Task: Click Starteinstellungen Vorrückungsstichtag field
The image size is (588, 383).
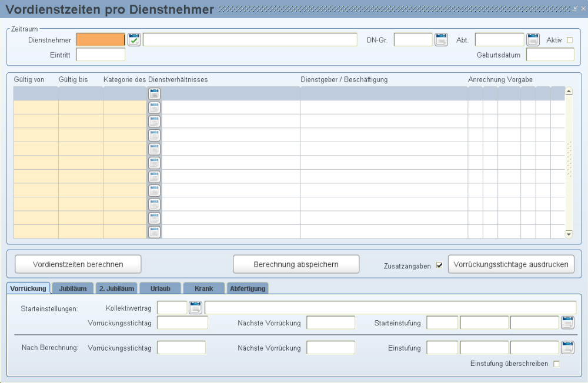Action: coord(183,322)
